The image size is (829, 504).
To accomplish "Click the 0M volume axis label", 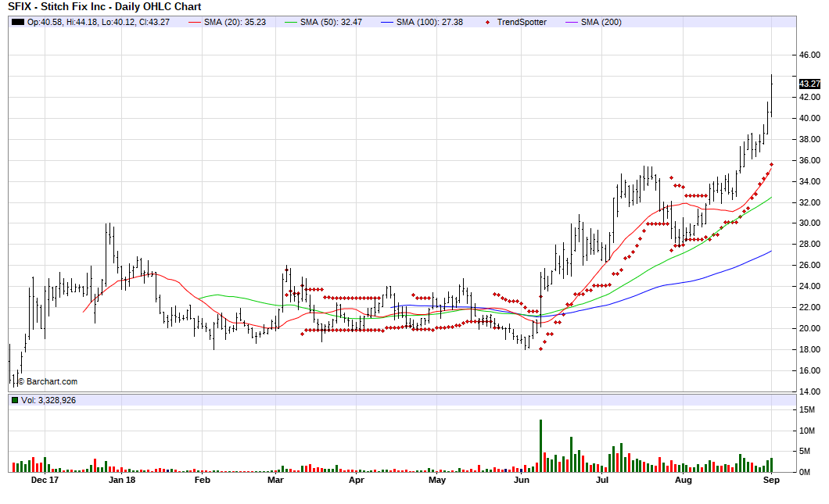I will pyautogui.click(x=805, y=472).
